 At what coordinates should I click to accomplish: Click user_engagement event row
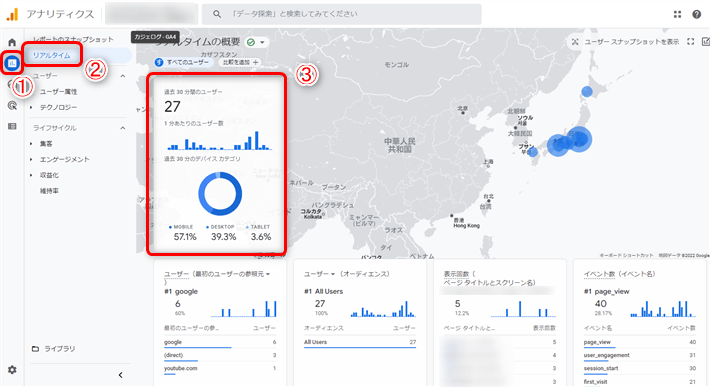click(x=640, y=355)
